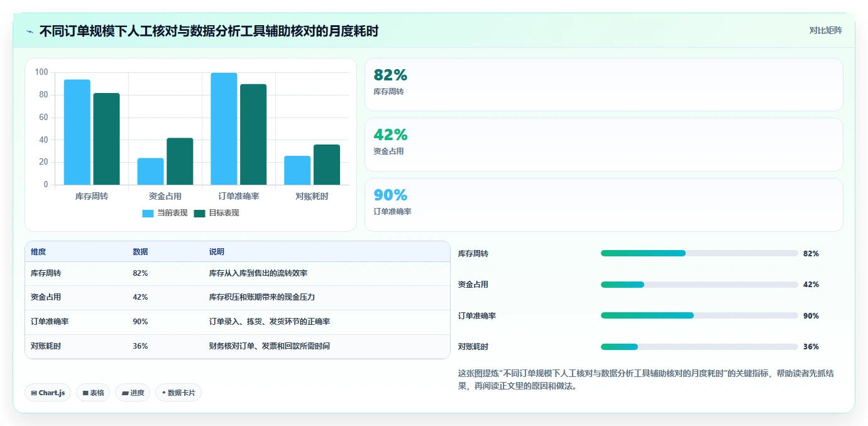Click the 90% label beside progress bar
The image size is (868, 426).
[x=811, y=316]
